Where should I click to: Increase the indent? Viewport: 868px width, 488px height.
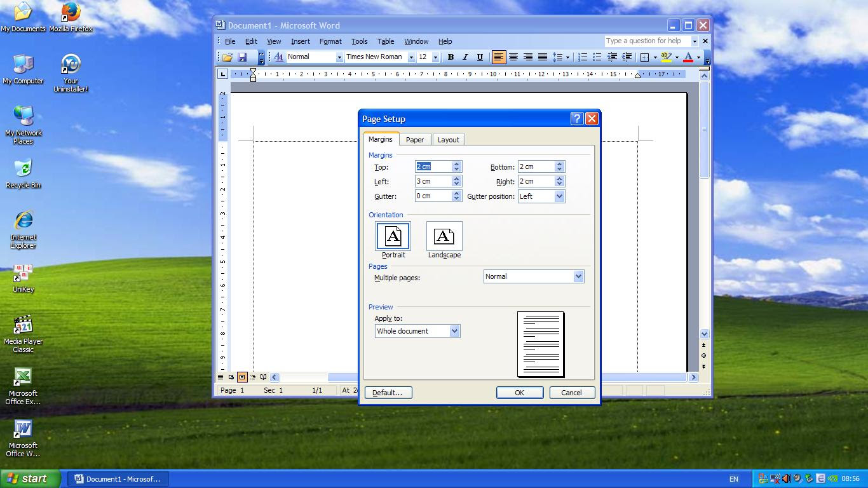coord(627,57)
